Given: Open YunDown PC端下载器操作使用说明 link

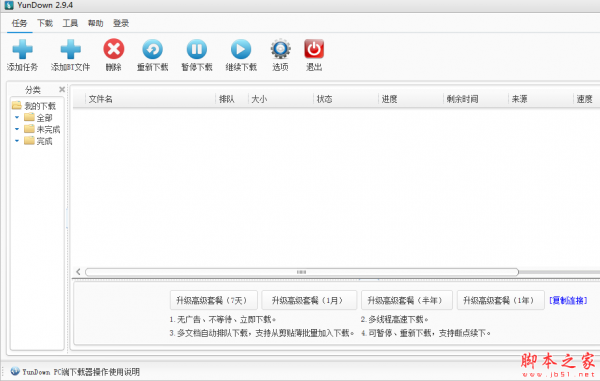Looking at the screenshot, I should 81,372.
